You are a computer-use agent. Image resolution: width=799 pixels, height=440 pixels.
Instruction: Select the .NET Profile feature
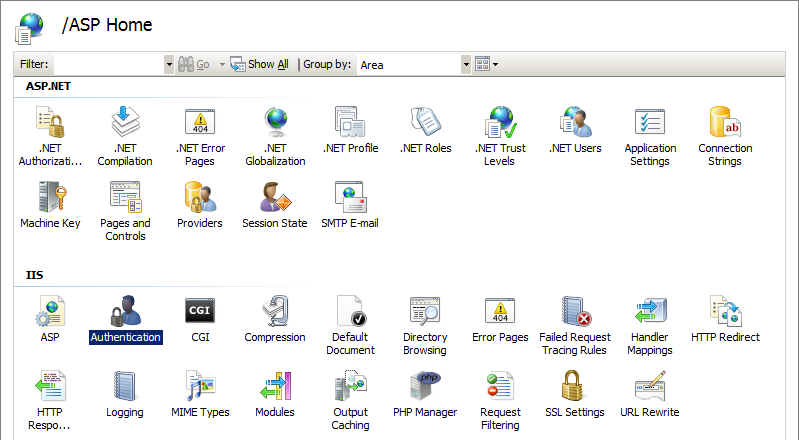click(350, 130)
